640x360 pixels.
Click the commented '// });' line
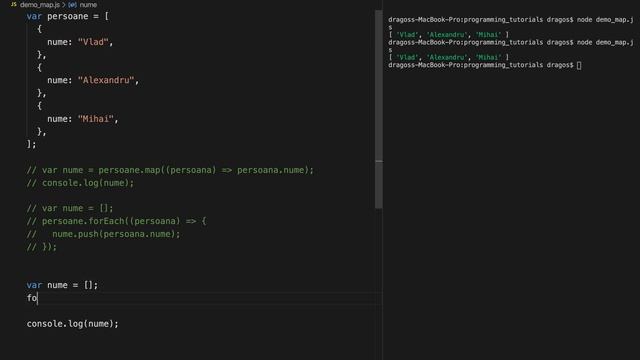(42, 247)
